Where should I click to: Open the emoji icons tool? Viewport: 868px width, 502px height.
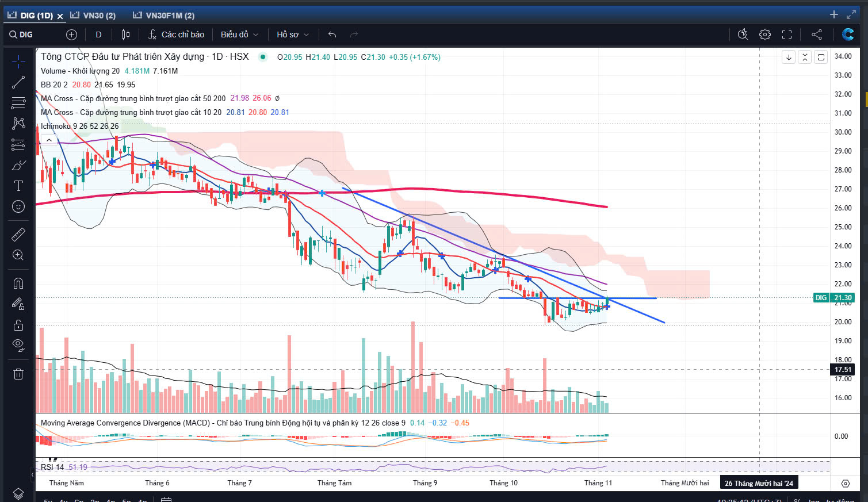click(x=18, y=206)
